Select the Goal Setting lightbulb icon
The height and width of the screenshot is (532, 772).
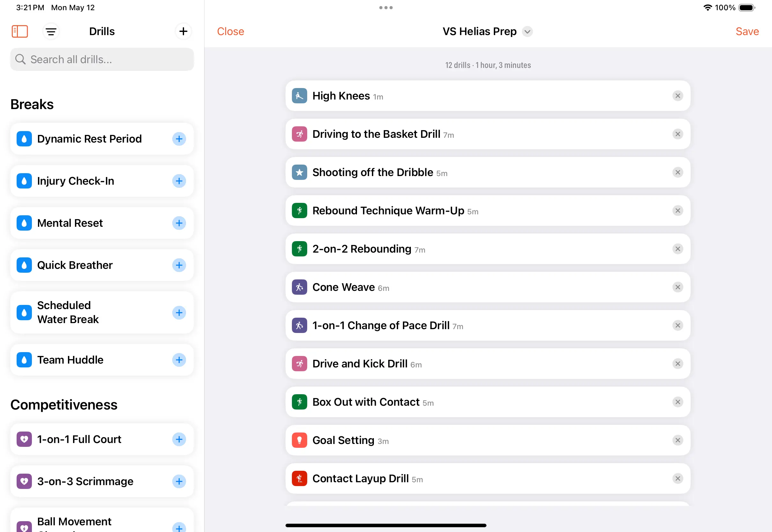pos(299,440)
